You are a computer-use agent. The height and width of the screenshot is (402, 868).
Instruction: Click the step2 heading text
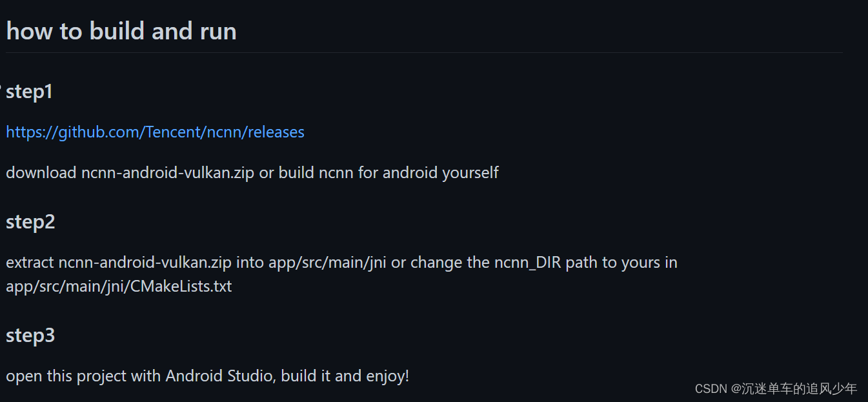[x=30, y=222]
